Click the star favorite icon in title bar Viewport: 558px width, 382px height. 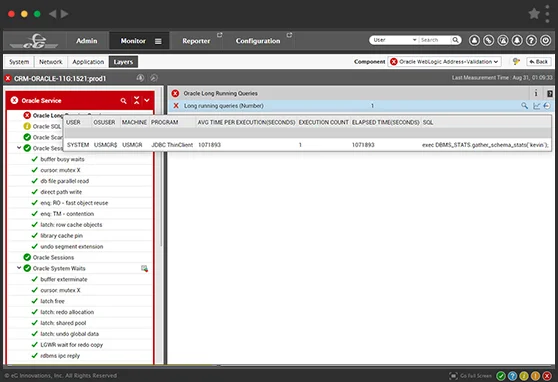534,14
